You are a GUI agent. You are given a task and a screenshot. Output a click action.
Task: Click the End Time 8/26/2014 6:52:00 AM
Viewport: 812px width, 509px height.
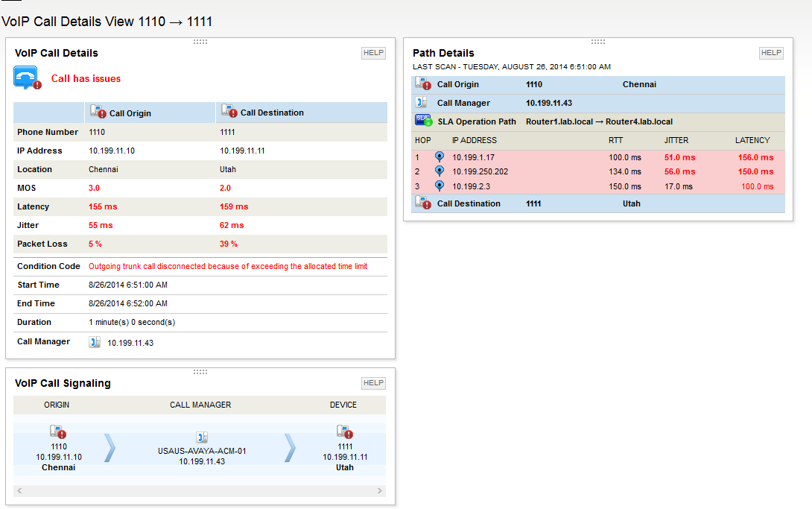click(128, 303)
